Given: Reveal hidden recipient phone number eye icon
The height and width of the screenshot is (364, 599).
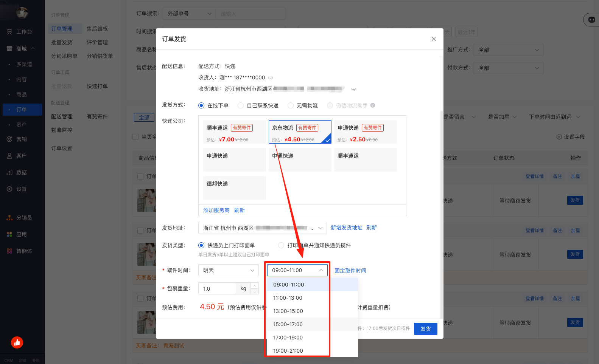Looking at the screenshot, I should [x=271, y=78].
